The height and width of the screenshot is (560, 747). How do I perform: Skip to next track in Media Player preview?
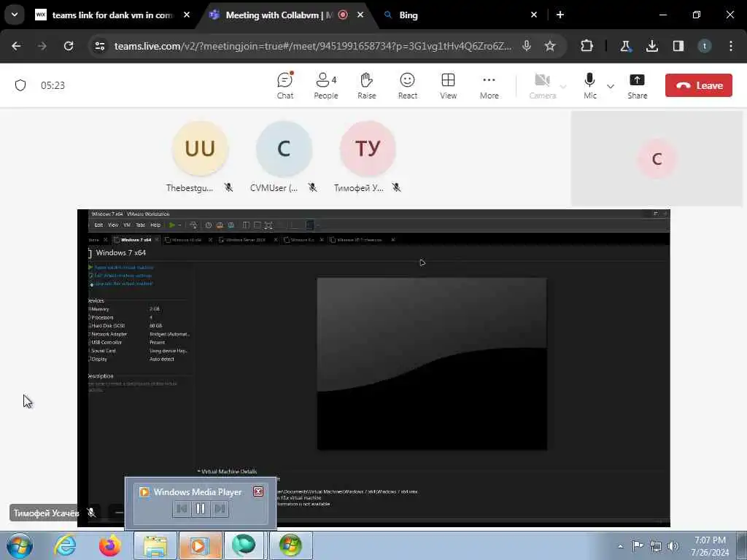[x=220, y=508]
